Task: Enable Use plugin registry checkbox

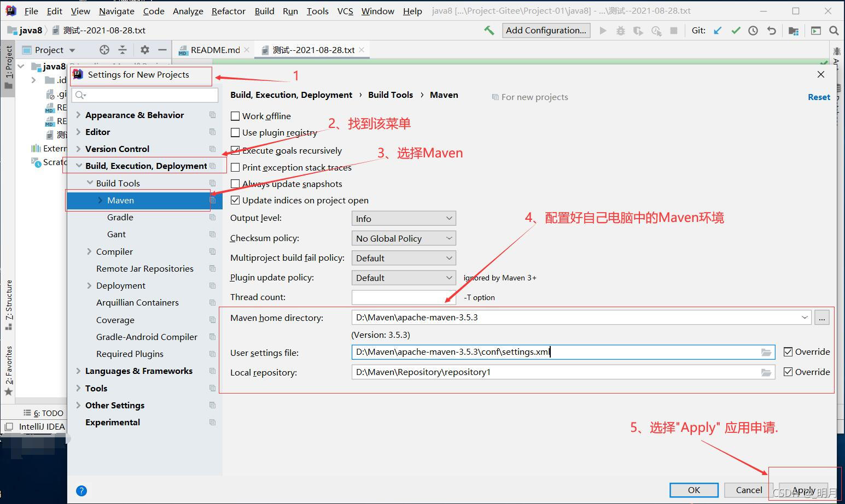Action: click(x=235, y=132)
